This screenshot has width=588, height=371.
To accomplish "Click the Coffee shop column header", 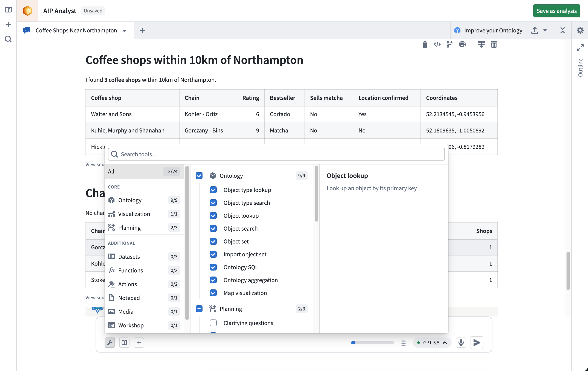I will [132, 98].
